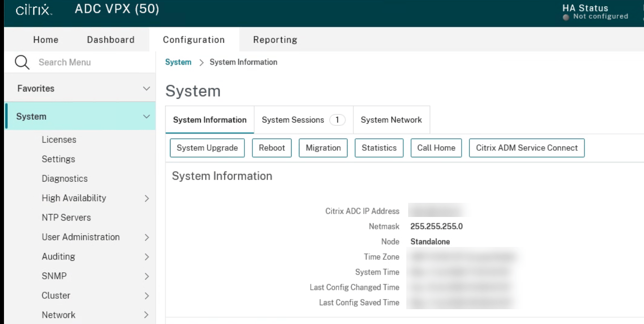Image resolution: width=644 pixels, height=324 pixels.
Task: Click the 'Node' label
Action: pyautogui.click(x=390, y=242)
